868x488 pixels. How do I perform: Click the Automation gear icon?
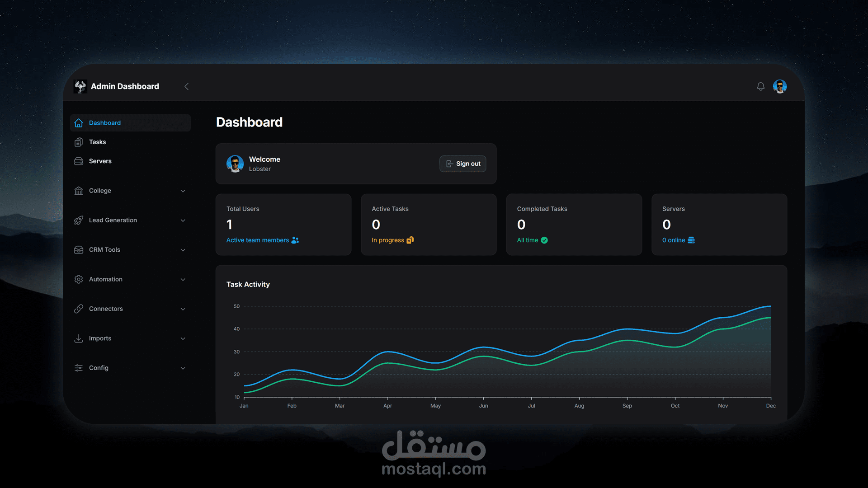pos(79,279)
